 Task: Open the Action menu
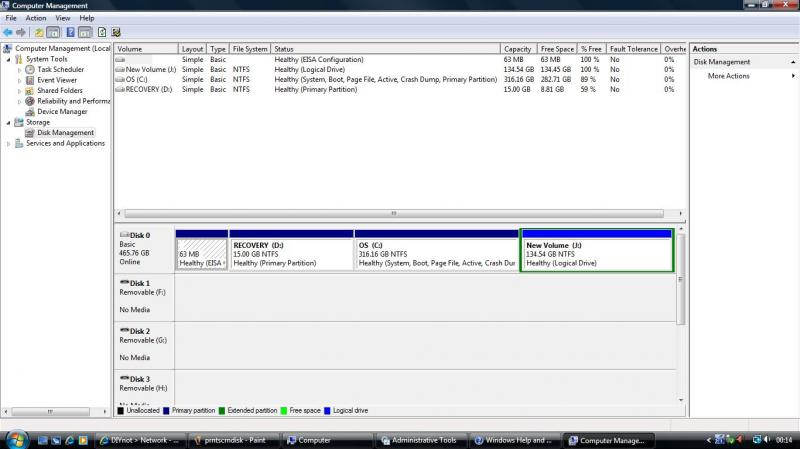(x=36, y=18)
